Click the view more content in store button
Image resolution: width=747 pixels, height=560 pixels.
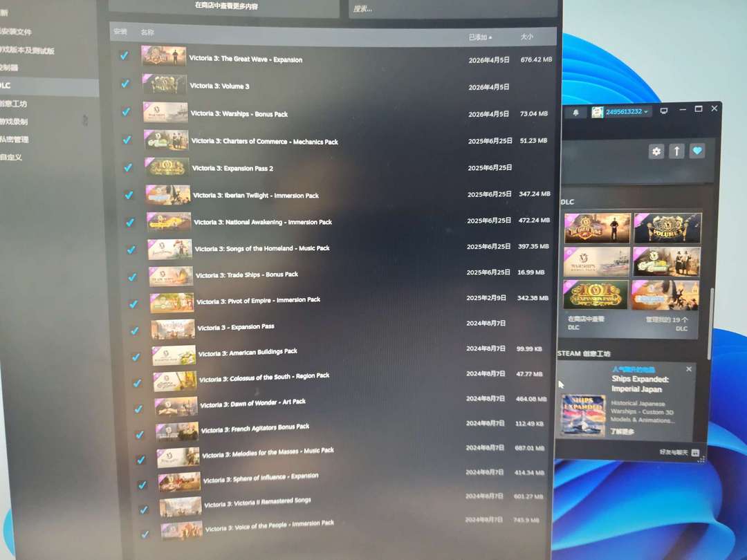click(224, 7)
